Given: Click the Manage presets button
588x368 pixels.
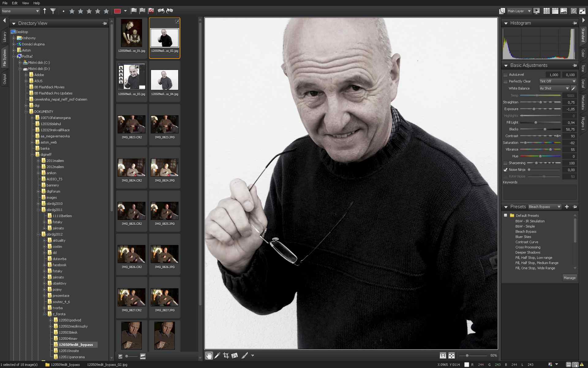Looking at the screenshot, I should pos(570,278).
